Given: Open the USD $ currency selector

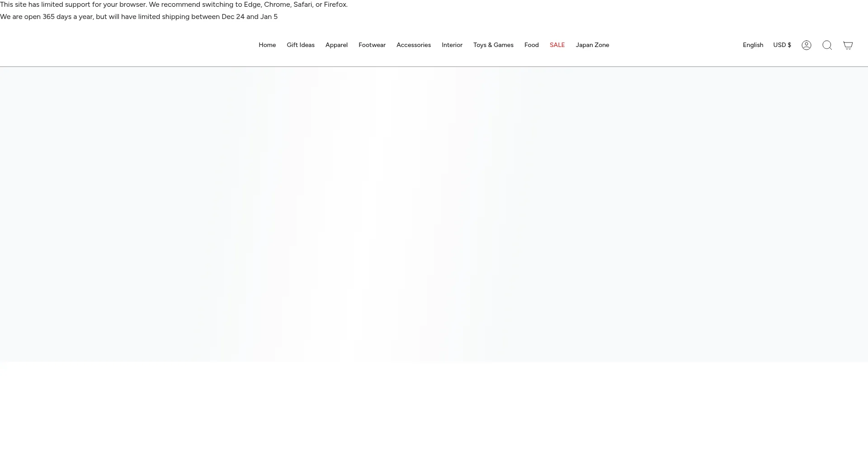Looking at the screenshot, I should click(x=782, y=45).
